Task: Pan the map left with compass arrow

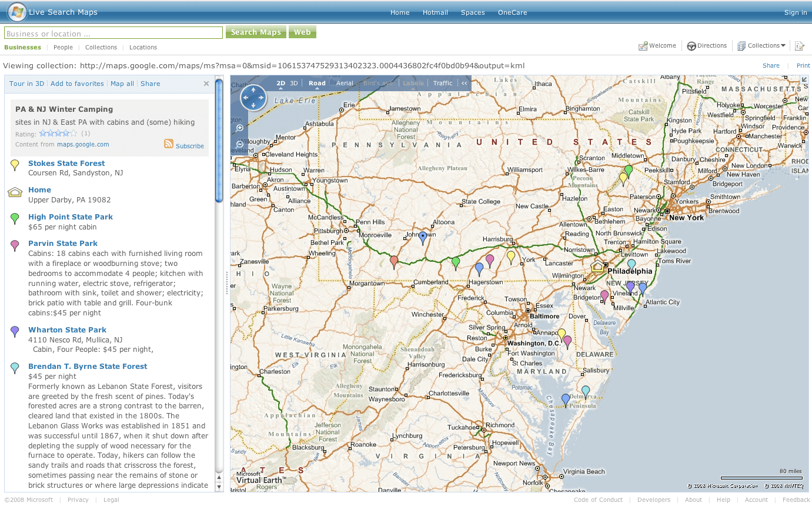Action: pyautogui.click(x=245, y=98)
